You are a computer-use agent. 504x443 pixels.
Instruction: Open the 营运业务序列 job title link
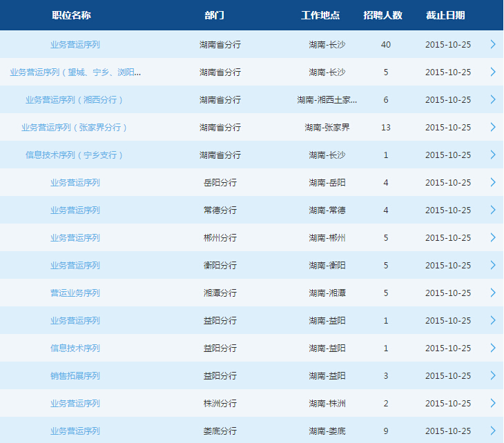[75, 293]
